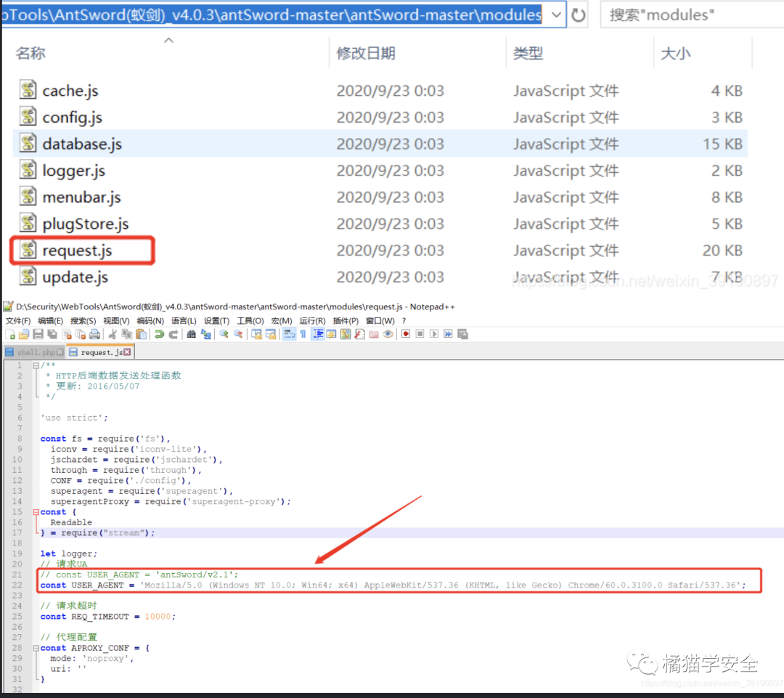Click the Print toolbar icon

(x=94, y=334)
